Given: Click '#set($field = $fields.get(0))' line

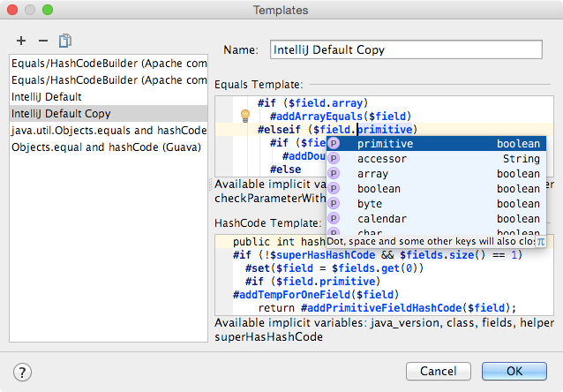Looking at the screenshot, I should tap(334, 268).
